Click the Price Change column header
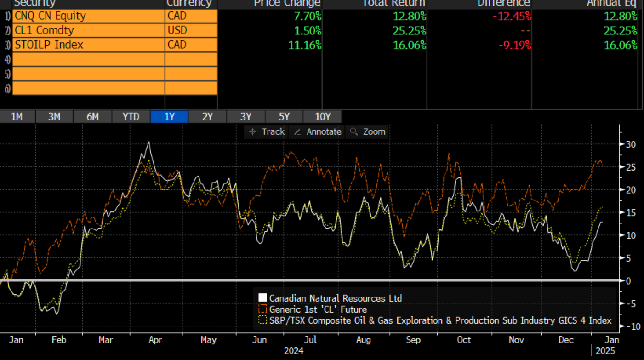 point(287,3)
